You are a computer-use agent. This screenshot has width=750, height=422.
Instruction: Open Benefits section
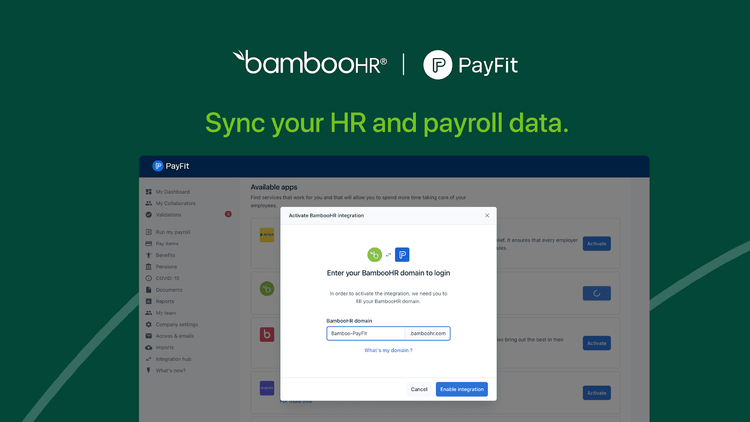click(165, 255)
